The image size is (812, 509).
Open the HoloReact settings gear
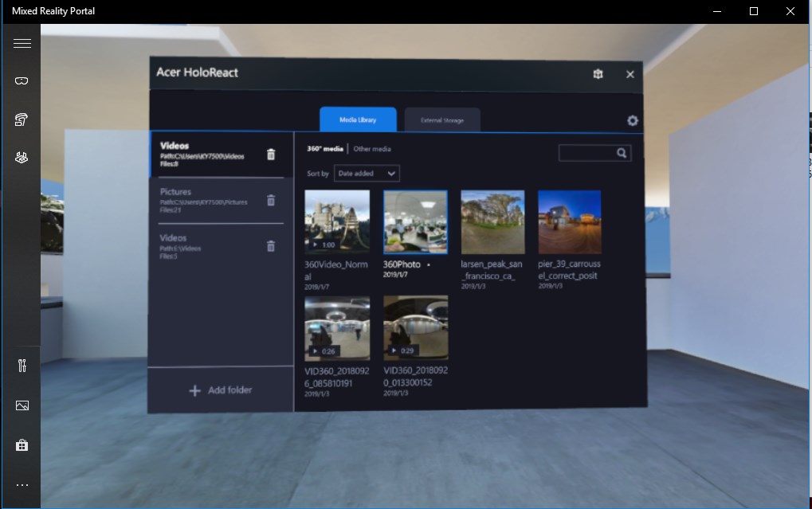(x=632, y=119)
